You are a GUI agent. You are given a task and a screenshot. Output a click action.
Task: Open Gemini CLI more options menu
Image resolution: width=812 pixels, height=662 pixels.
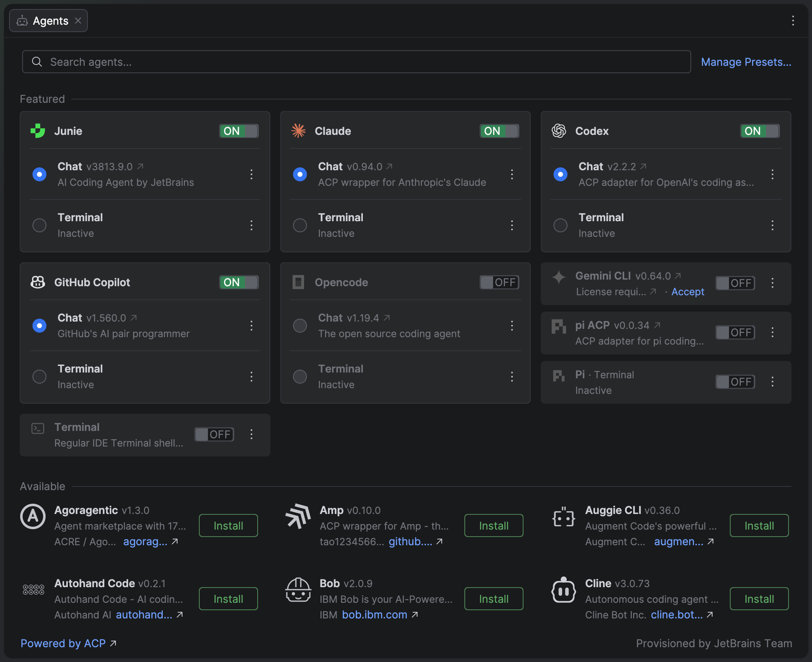coord(773,283)
